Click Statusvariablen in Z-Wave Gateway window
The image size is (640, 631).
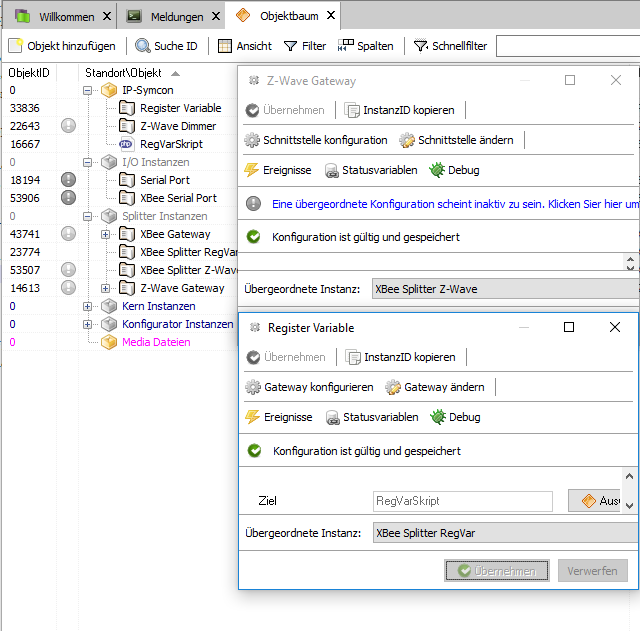[369, 170]
